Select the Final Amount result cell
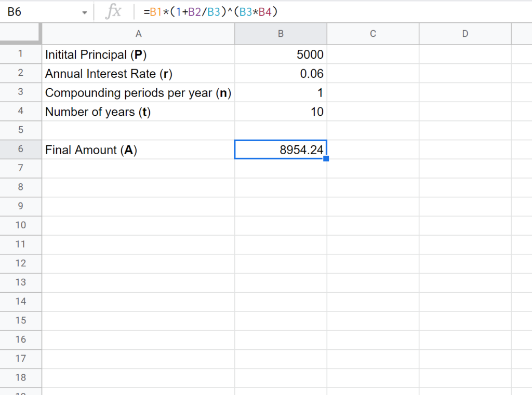Viewport: 532px width, 395px height. click(x=281, y=149)
